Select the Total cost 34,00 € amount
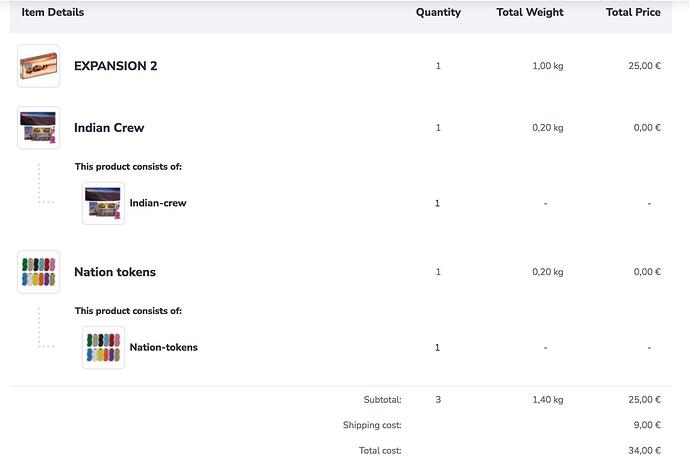The height and width of the screenshot is (456, 690). point(645,450)
